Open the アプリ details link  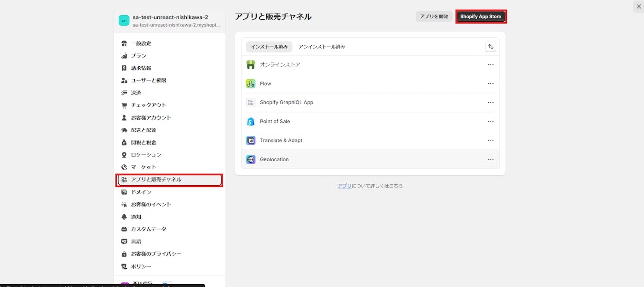pyautogui.click(x=344, y=186)
